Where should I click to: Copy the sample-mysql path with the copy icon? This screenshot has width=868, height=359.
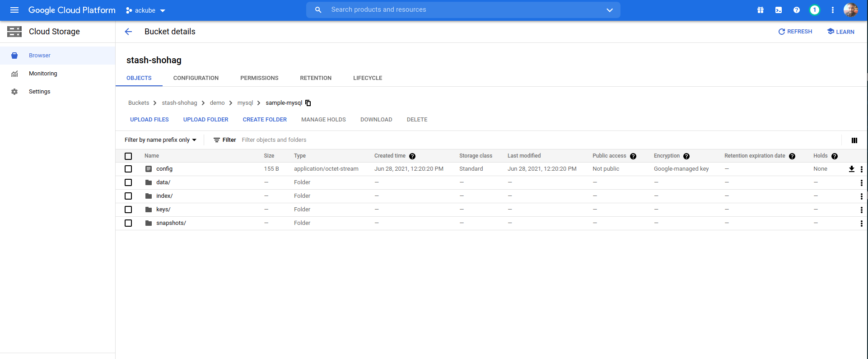308,103
